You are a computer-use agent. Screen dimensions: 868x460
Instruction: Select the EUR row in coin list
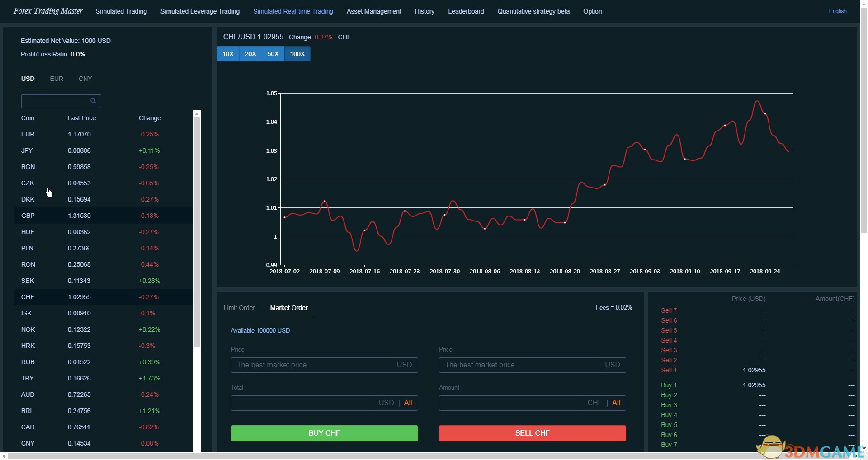coord(103,134)
